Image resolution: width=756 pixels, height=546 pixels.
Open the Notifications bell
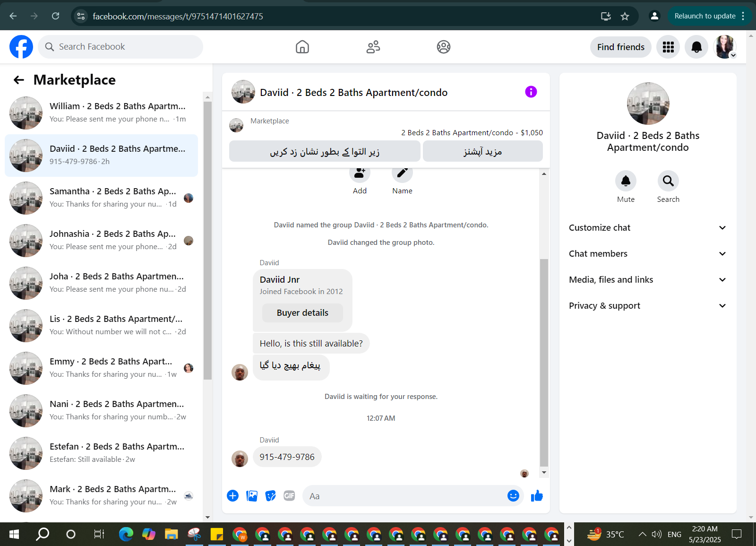coord(696,47)
